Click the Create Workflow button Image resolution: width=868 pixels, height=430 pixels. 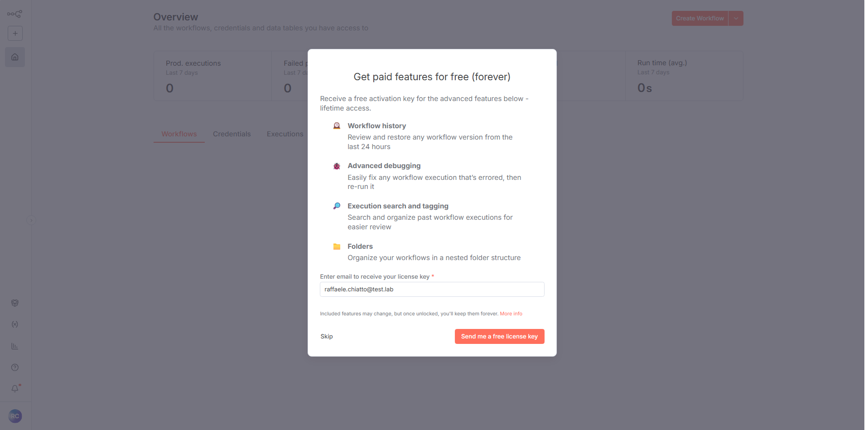click(699, 19)
